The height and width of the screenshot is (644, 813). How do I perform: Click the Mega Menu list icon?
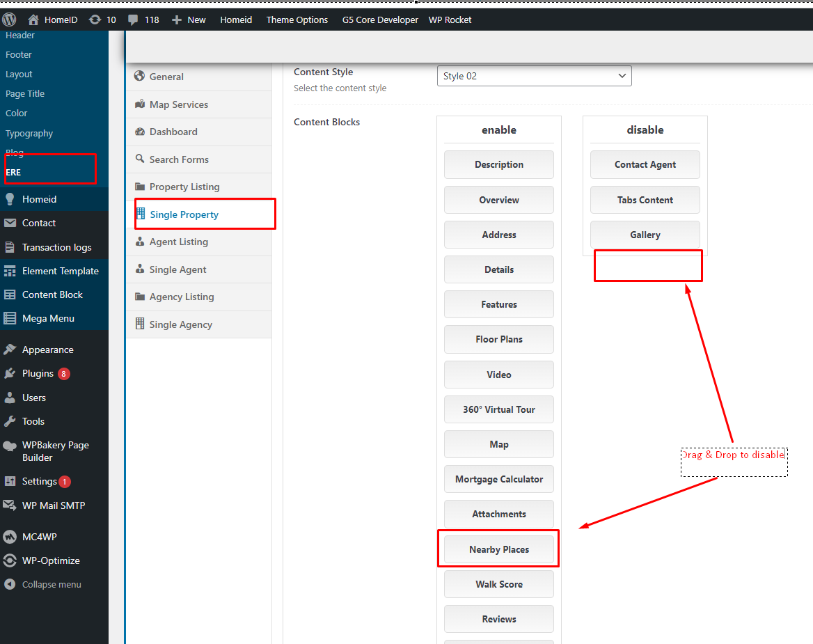10,318
